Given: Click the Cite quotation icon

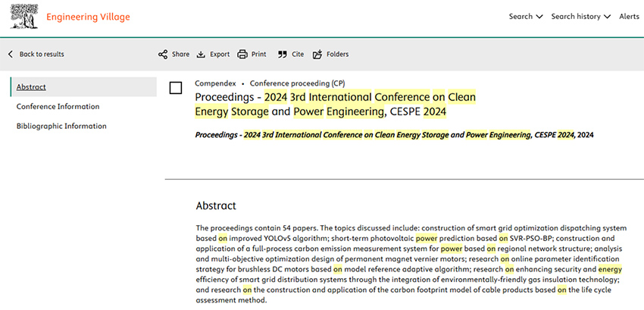Looking at the screenshot, I should 283,55.
